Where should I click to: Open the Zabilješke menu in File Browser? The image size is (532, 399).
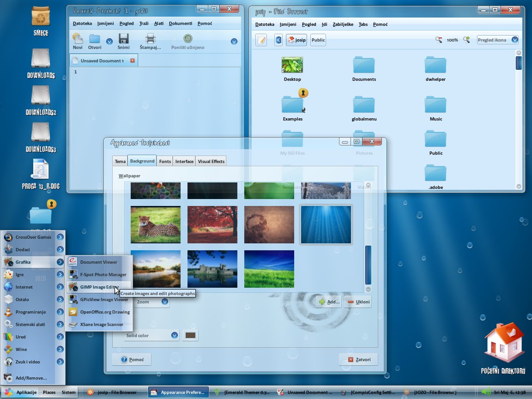click(343, 24)
